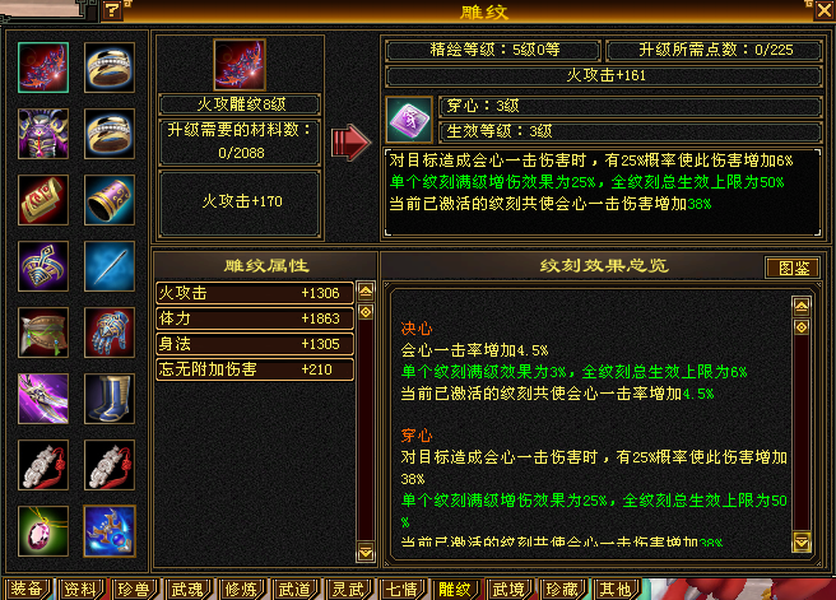Select the 忘无附加伤害 attribute row
The height and width of the screenshot is (600, 836).
click(255, 369)
